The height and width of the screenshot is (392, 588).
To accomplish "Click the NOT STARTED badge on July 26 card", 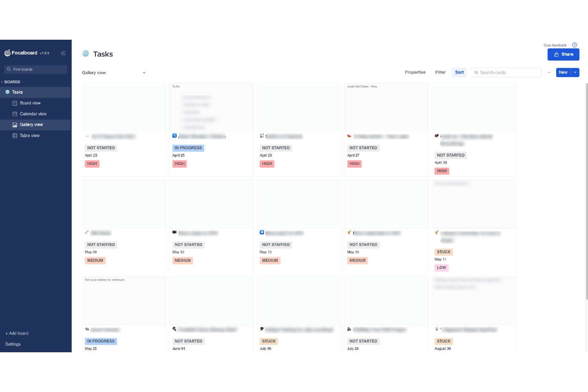I will [x=363, y=341].
